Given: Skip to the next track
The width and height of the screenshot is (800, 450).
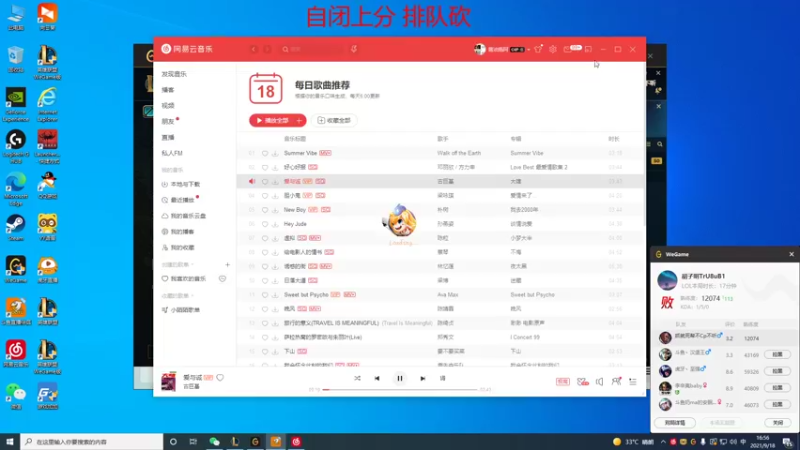Looking at the screenshot, I should 422,379.
